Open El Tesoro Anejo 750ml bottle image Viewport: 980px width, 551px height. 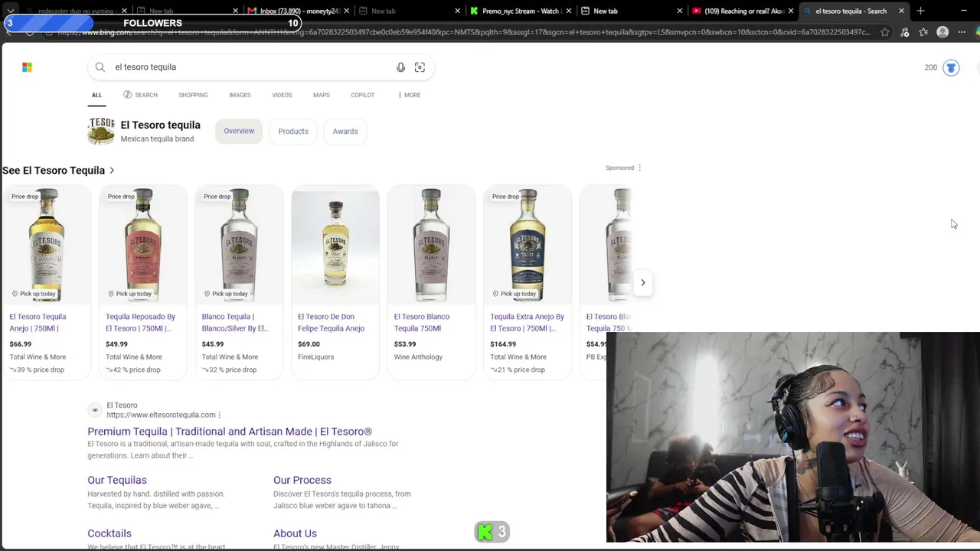(47, 245)
